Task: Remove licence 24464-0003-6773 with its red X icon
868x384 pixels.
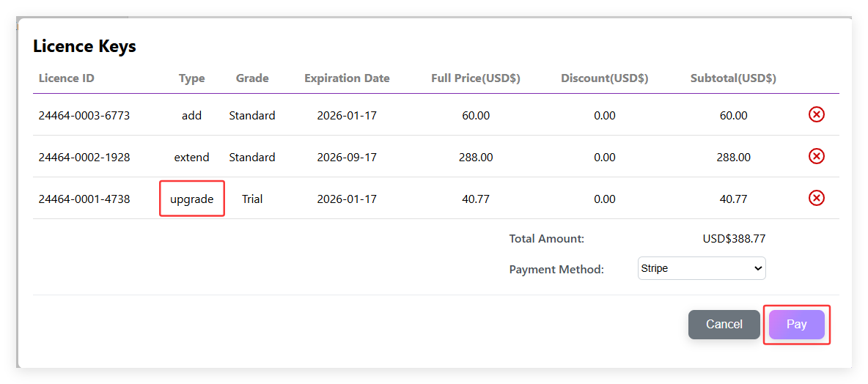Action: pyautogui.click(x=816, y=114)
